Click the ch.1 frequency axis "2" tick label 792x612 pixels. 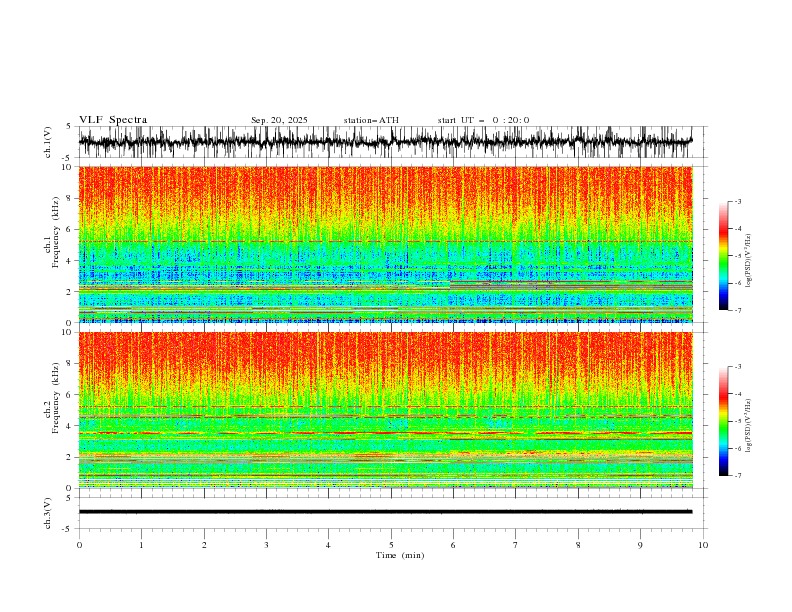pos(71,292)
